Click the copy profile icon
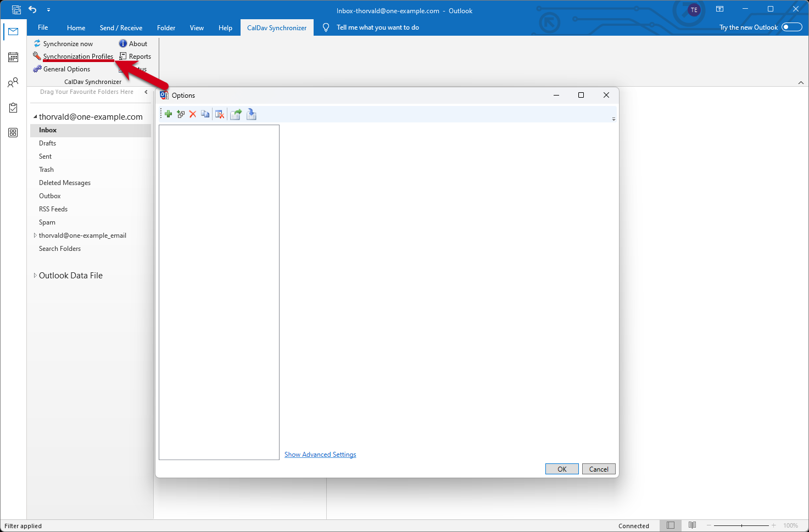Viewport: 809px width, 532px height. [205, 114]
